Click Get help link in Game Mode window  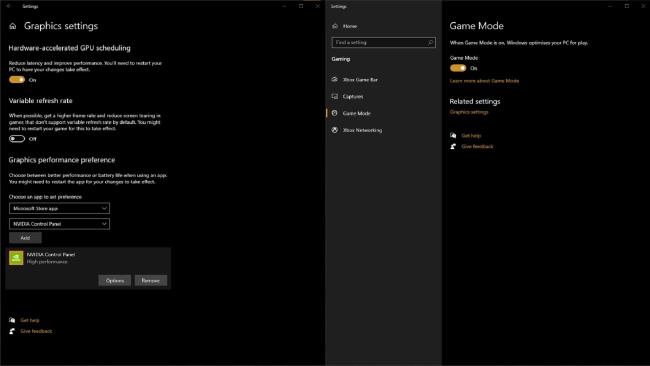point(471,136)
